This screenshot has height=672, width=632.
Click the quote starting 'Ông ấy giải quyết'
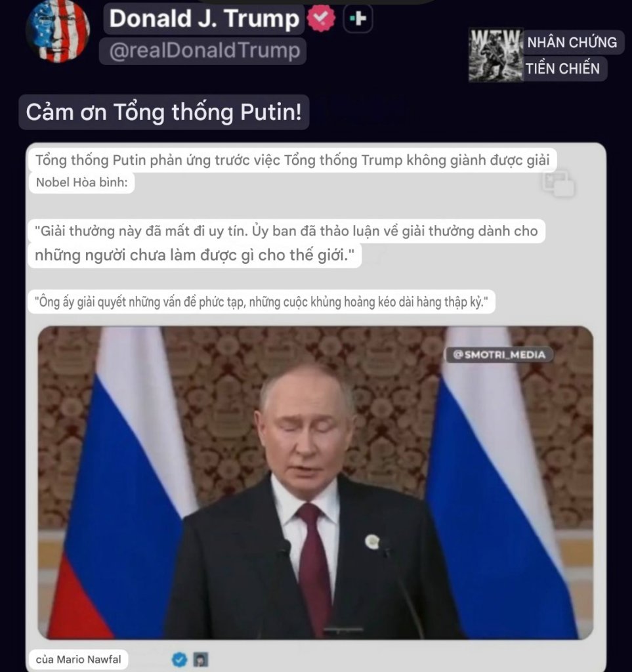point(261,302)
